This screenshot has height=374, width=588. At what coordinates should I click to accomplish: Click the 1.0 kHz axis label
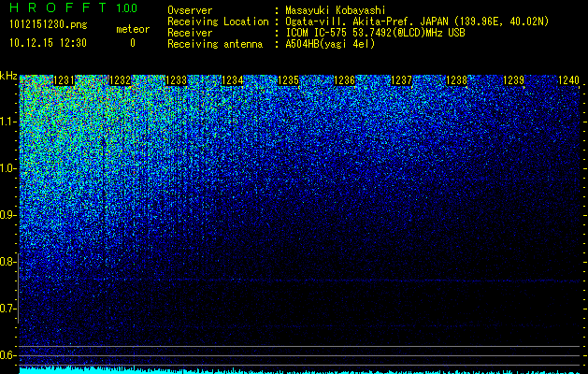pyautogui.click(x=7, y=168)
